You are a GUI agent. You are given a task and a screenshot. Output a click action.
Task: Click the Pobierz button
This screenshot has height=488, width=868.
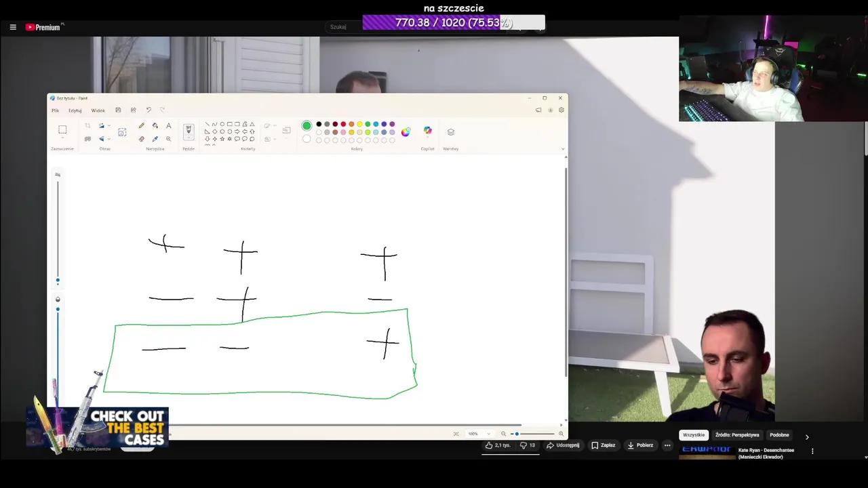pos(641,445)
